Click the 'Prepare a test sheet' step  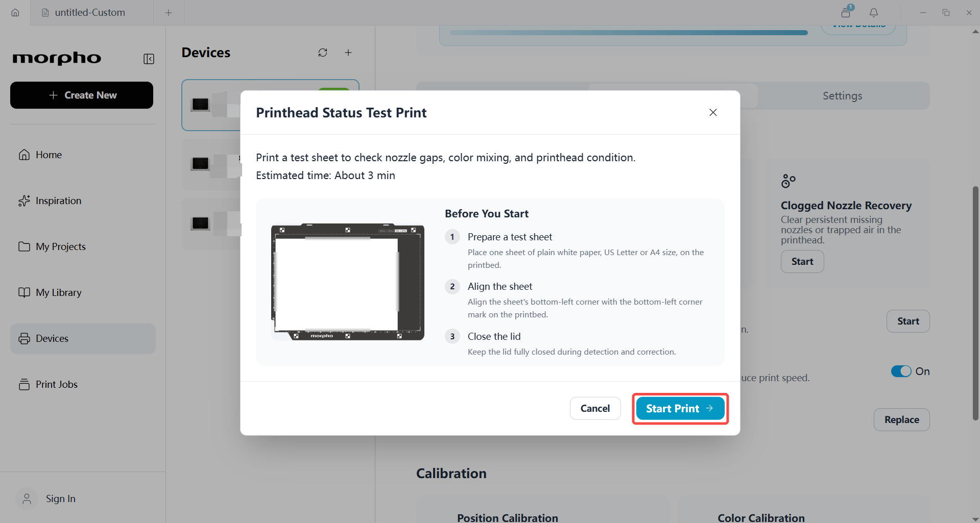510,237
